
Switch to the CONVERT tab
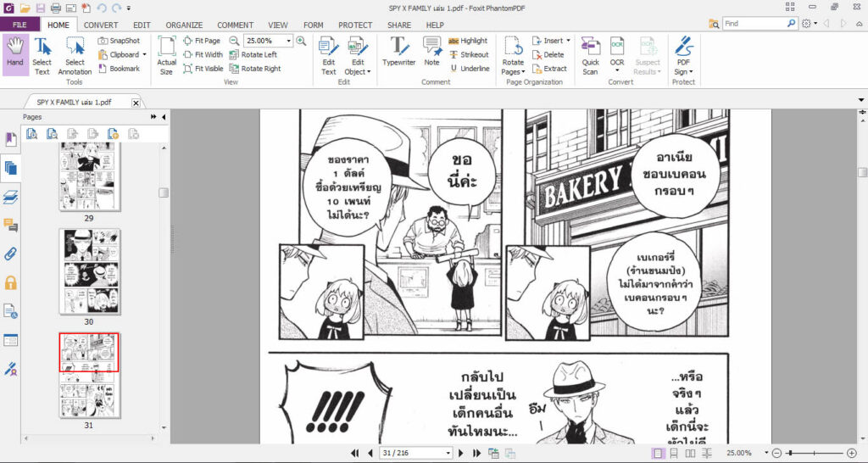(x=101, y=25)
